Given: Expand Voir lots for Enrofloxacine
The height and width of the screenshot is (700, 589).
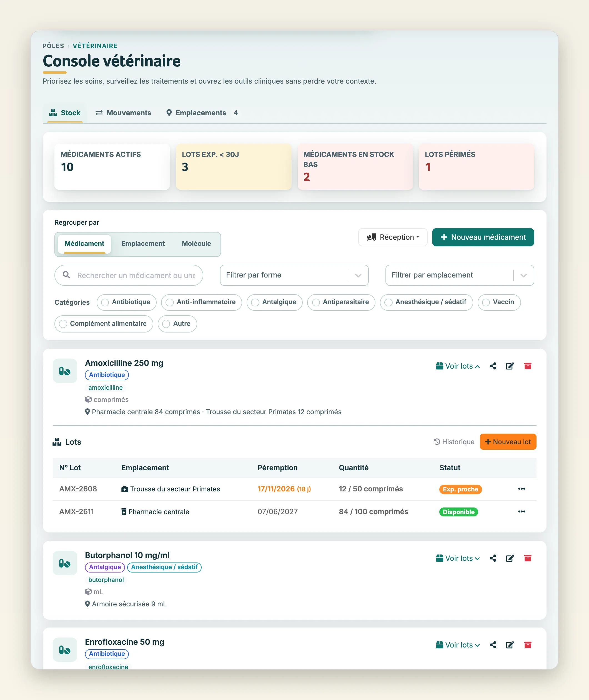Looking at the screenshot, I should click(458, 645).
